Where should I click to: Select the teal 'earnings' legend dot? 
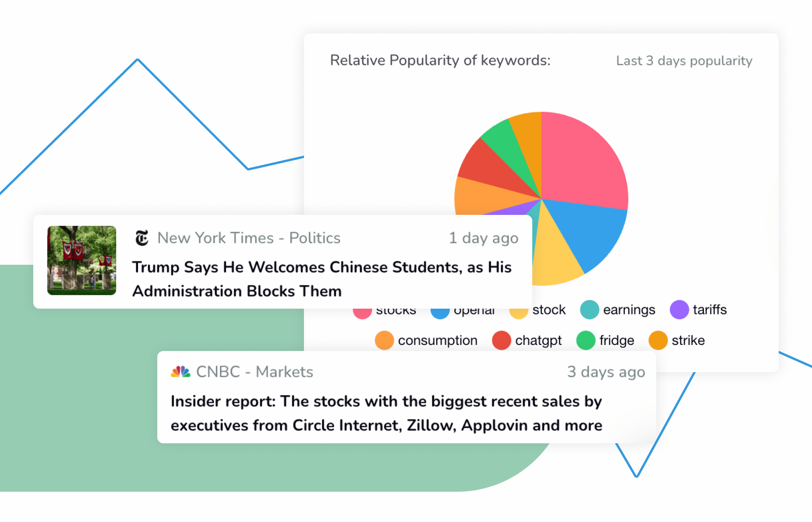(589, 310)
